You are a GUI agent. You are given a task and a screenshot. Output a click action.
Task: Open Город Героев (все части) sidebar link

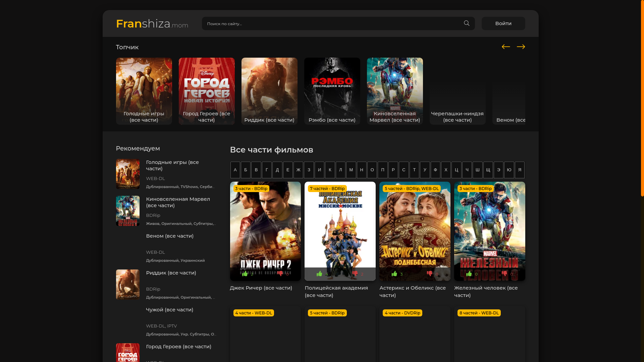(179, 347)
